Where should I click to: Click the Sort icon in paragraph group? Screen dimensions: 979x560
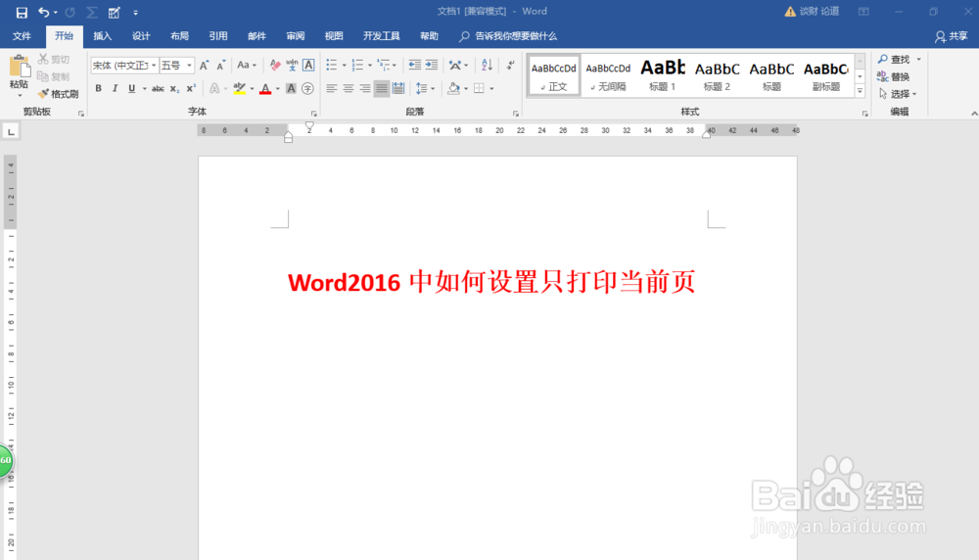click(x=487, y=65)
